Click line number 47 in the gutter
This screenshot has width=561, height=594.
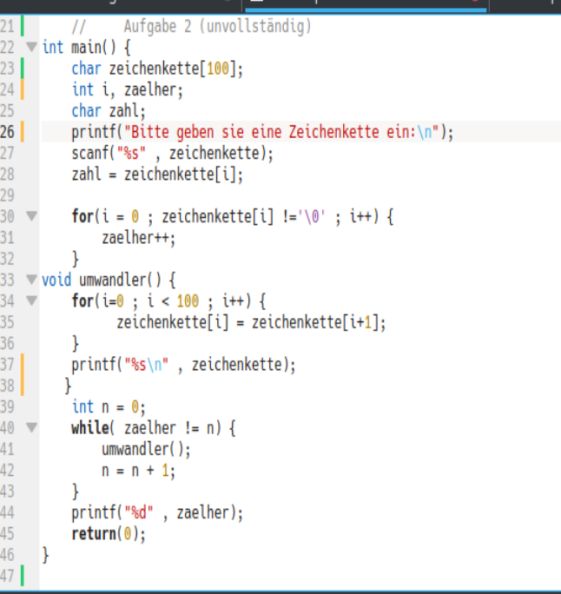[7, 576]
